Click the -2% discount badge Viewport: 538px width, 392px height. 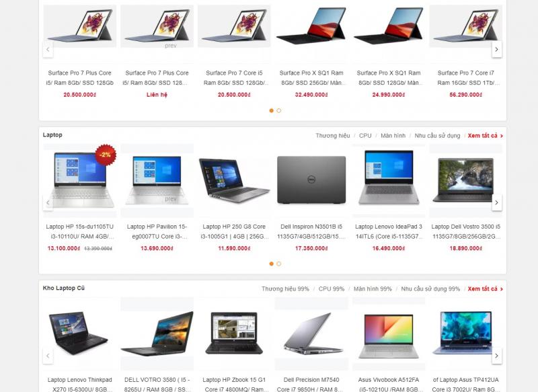[x=106, y=155]
